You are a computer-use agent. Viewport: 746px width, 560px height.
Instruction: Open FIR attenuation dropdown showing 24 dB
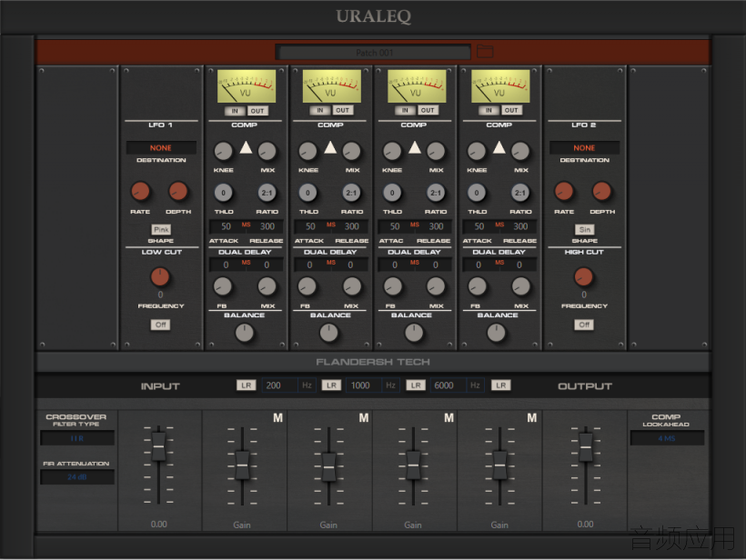[x=77, y=476]
